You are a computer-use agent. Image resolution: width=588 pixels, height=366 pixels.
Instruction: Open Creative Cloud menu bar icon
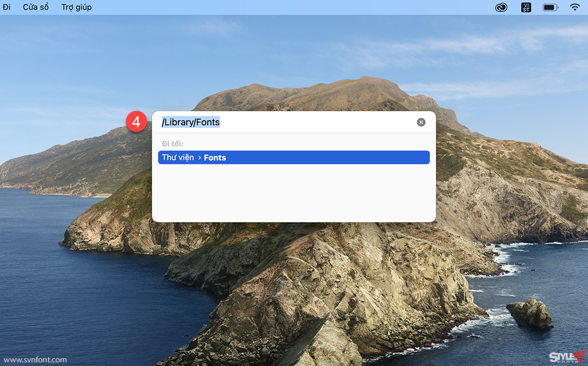(501, 7)
